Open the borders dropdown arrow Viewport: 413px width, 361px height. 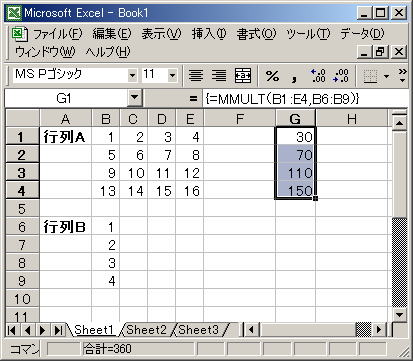[x=386, y=76]
